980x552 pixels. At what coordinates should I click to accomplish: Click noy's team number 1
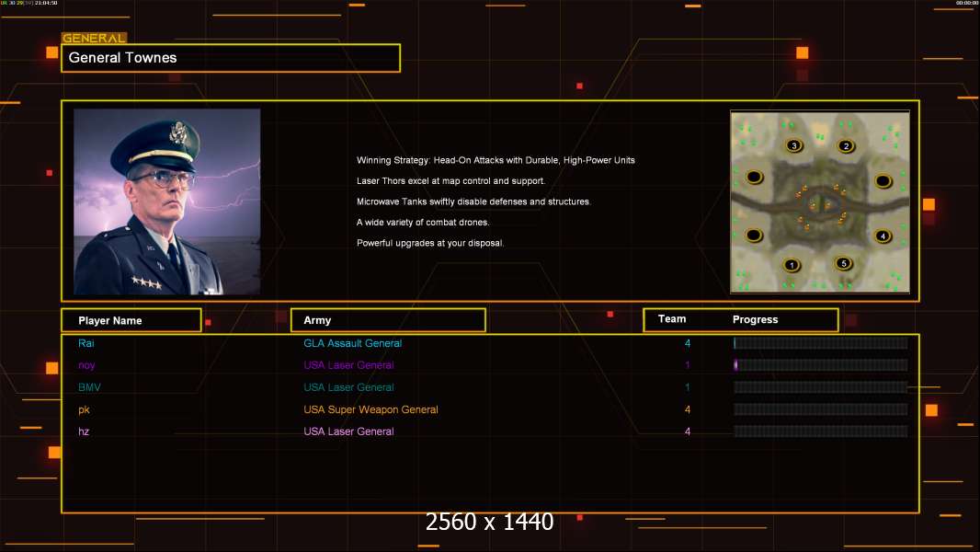tap(688, 365)
